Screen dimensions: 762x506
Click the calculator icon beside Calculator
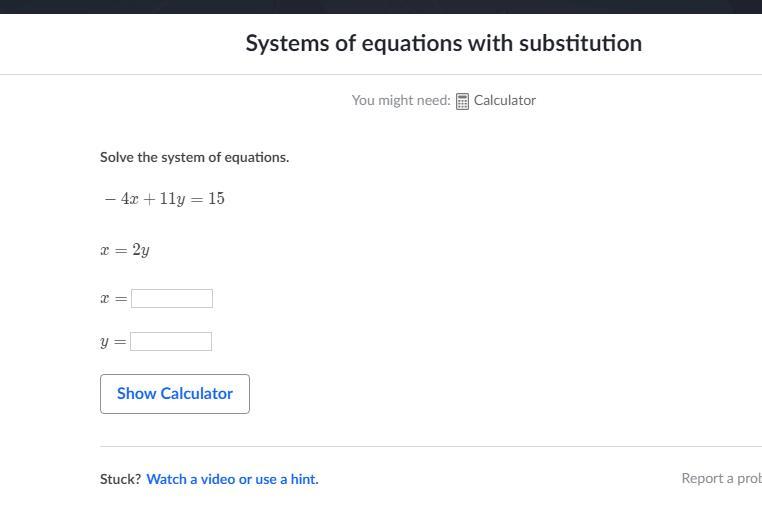tap(462, 101)
